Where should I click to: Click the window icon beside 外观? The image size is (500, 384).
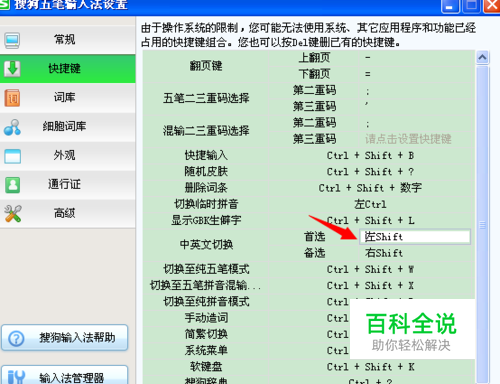pyautogui.click(x=13, y=156)
